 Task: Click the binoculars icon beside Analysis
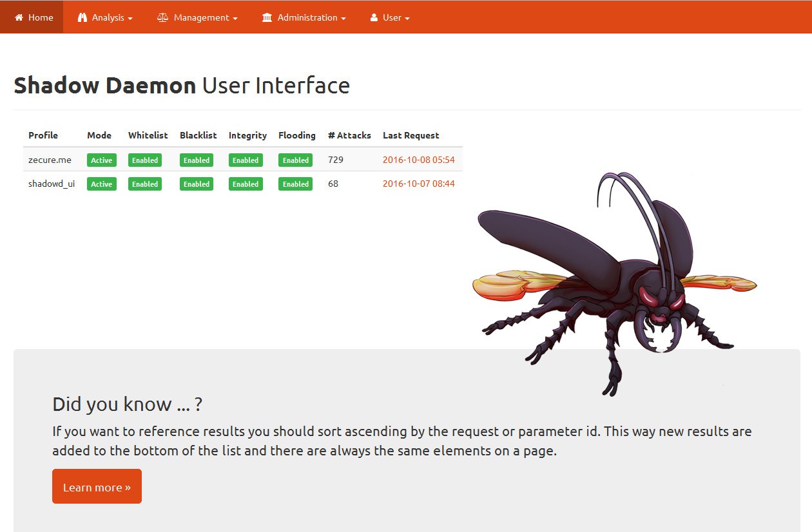pyautogui.click(x=82, y=17)
